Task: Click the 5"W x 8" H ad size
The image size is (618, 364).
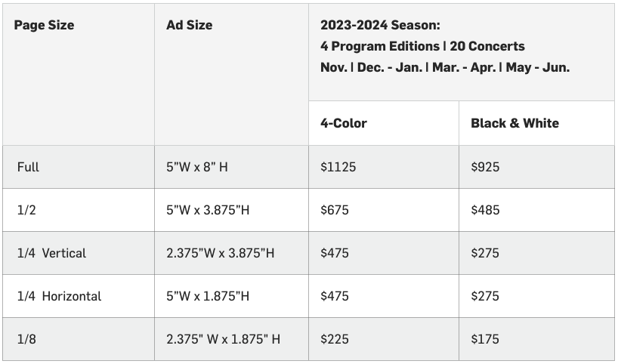Action: click(197, 167)
